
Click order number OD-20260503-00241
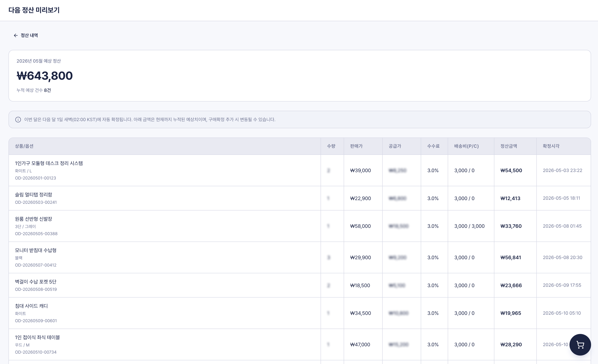pyautogui.click(x=36, y=202)
